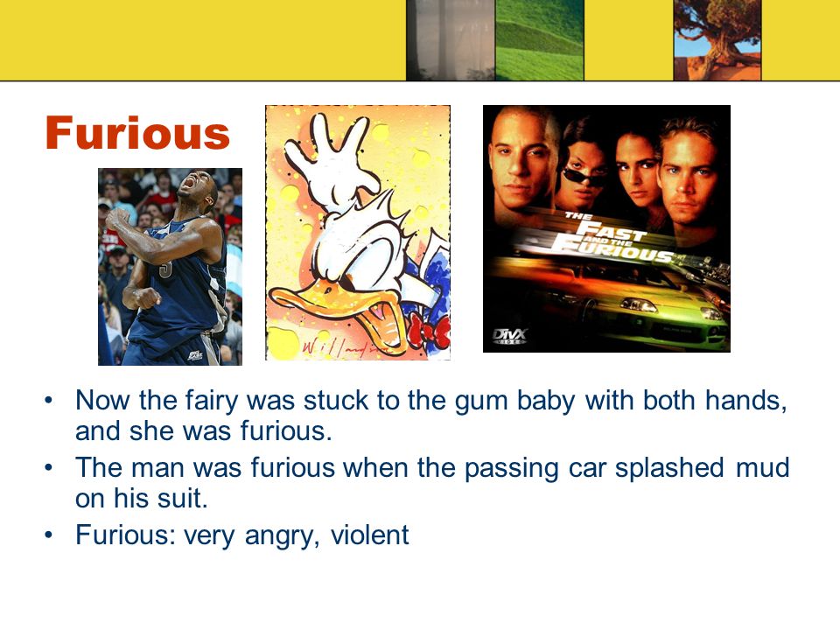The height and width of the screenshot is (630, 840).
Task: Click the duck's raised white glove
Action: tap(330, 161)
